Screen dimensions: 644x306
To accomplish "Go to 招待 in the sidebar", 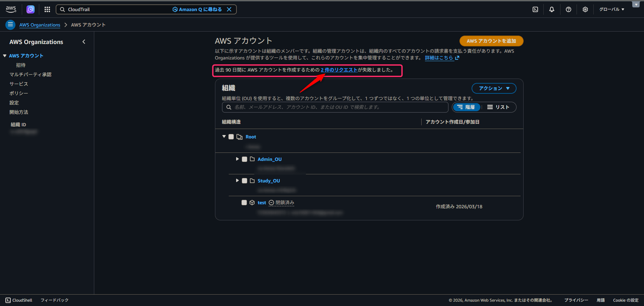I will [21, 65].
